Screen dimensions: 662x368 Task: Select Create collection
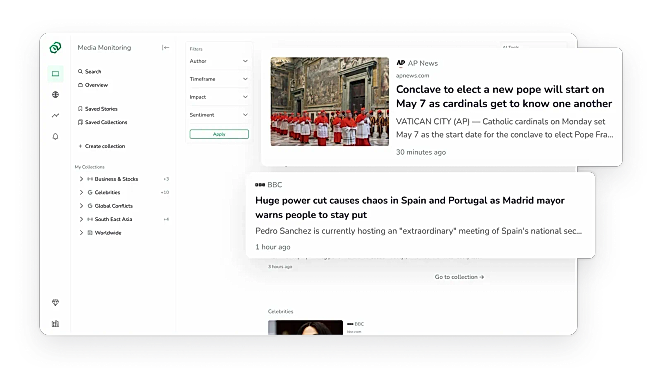105,146
